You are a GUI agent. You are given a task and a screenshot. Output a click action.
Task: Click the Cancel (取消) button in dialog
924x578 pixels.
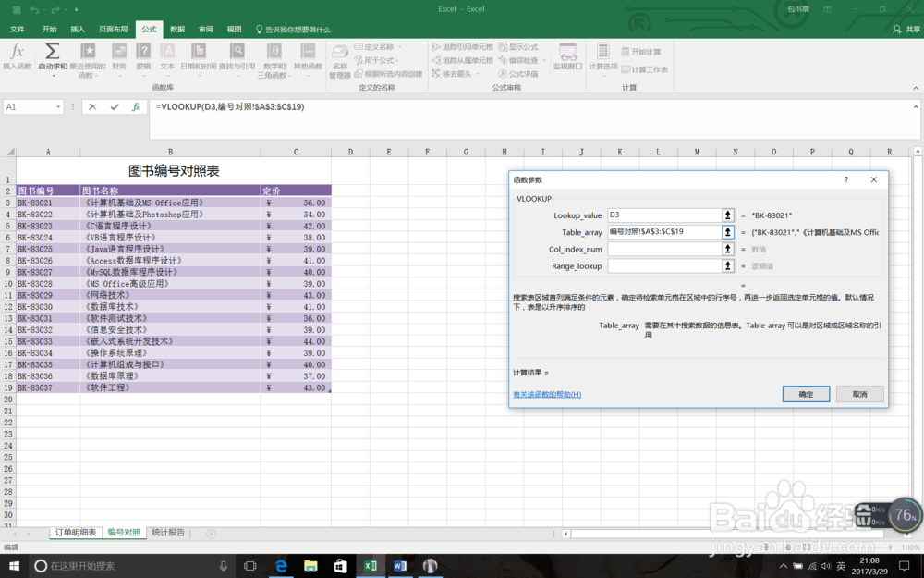click(859, 394)
